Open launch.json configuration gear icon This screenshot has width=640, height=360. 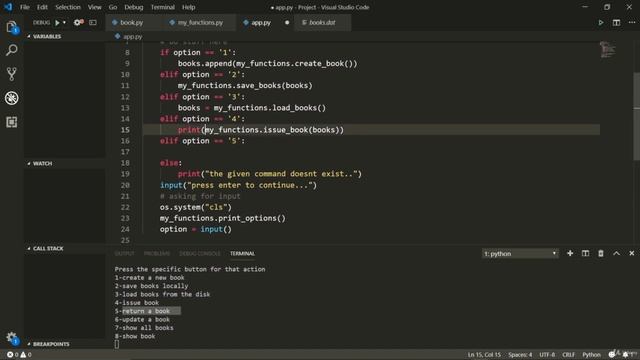coord(78,22)
